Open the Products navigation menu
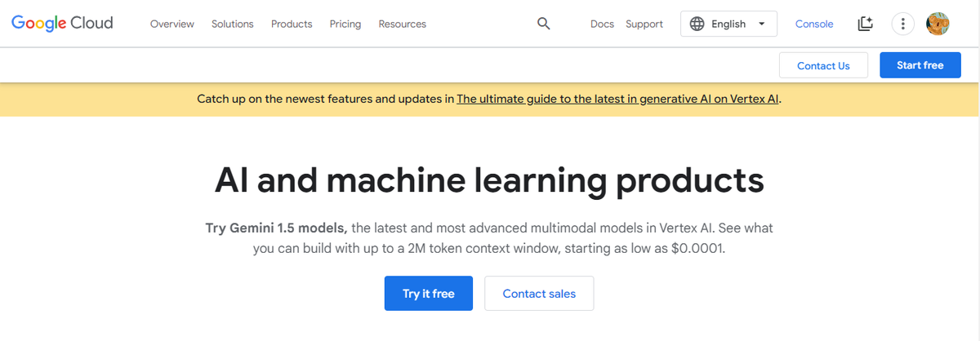 pyautogui.click(x=292, y=24)
